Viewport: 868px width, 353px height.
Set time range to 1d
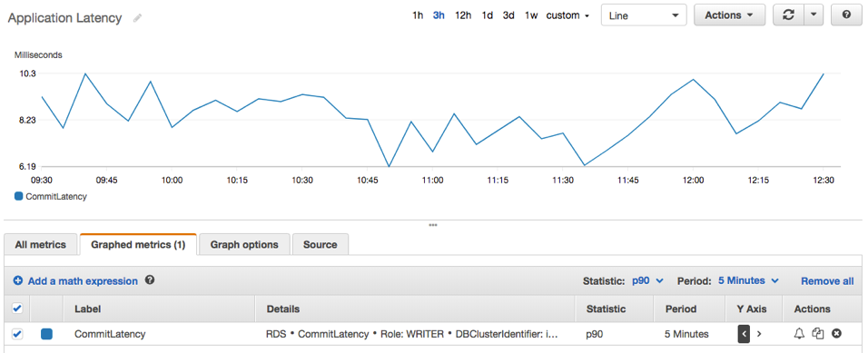pyautogui.click(x=487, y=15)
